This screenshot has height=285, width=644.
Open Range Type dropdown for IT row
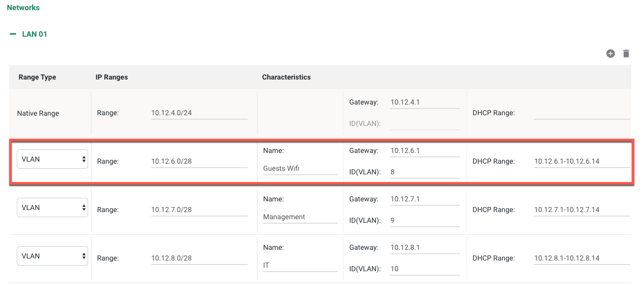tap(52, 256)
